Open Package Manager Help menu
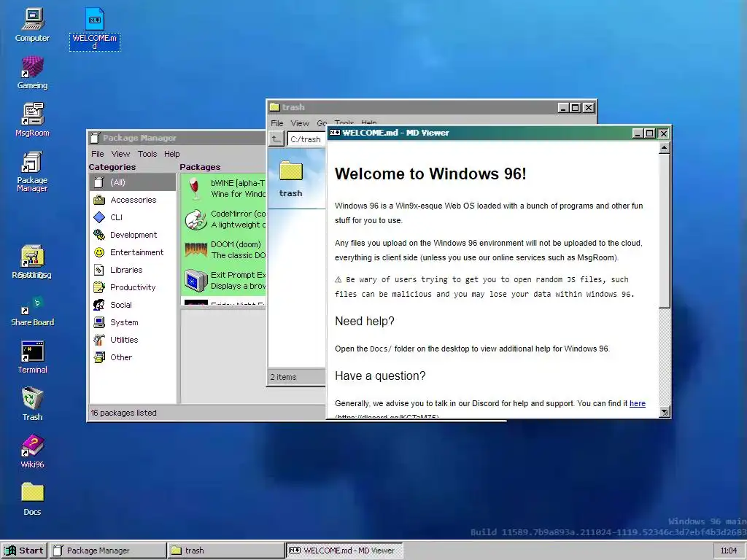Screen dimensions: 747x560 [172, 154]
